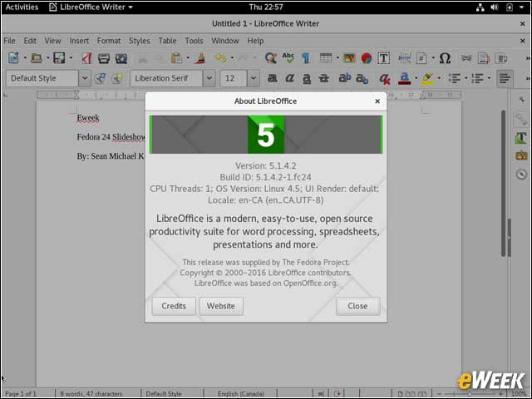Apply font color red A icon

point(404,79)
